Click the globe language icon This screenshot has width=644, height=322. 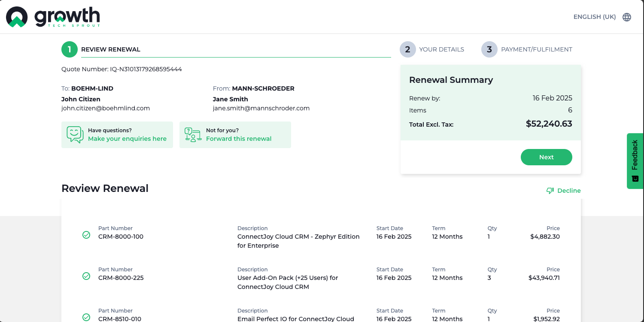point(627,17)
